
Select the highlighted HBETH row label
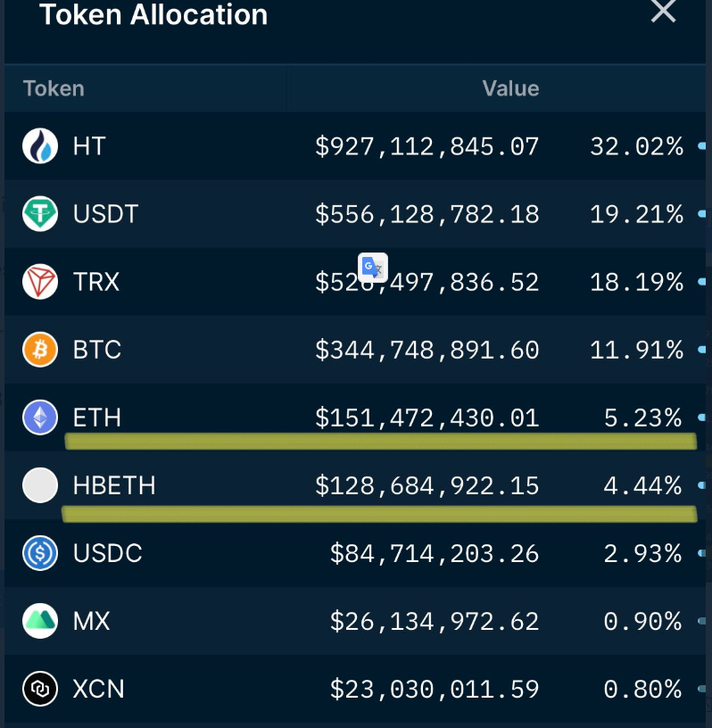(x=114, y=485)
